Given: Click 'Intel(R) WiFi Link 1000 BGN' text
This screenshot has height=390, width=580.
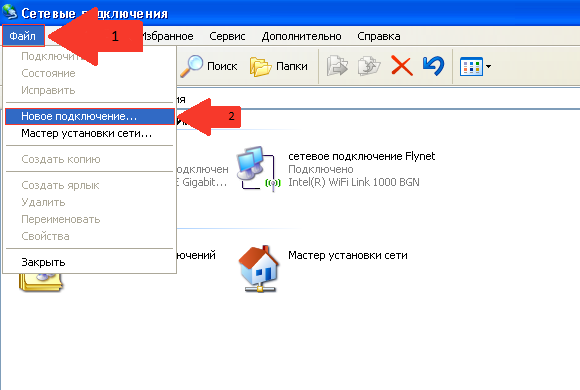Looking at the screenshot, I should tap(354, 182).
